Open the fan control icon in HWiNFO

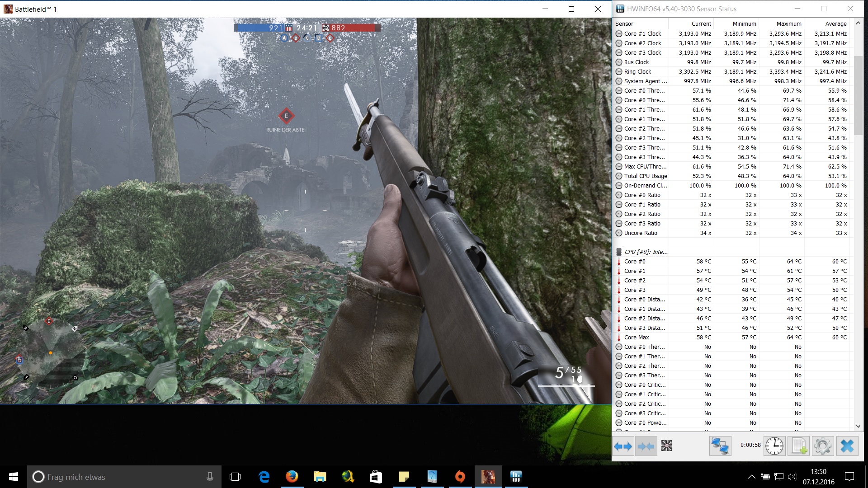pyautogui.click(x=666, y=446)
